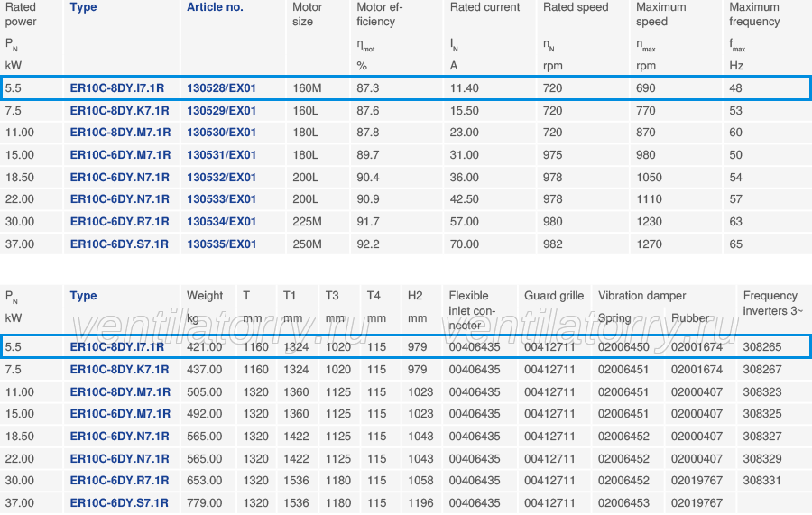
Task: Click rated current value 70.00
Action: [464, 244]
